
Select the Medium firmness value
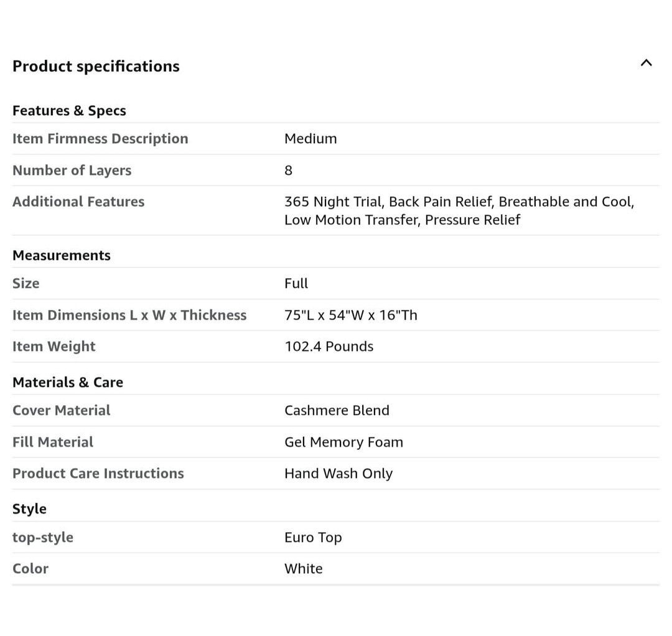point(310,139)
